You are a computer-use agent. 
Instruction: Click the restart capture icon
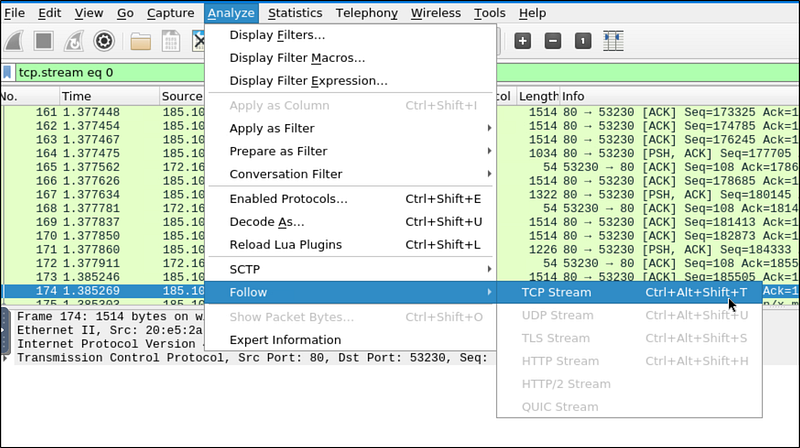click(73, 41)
